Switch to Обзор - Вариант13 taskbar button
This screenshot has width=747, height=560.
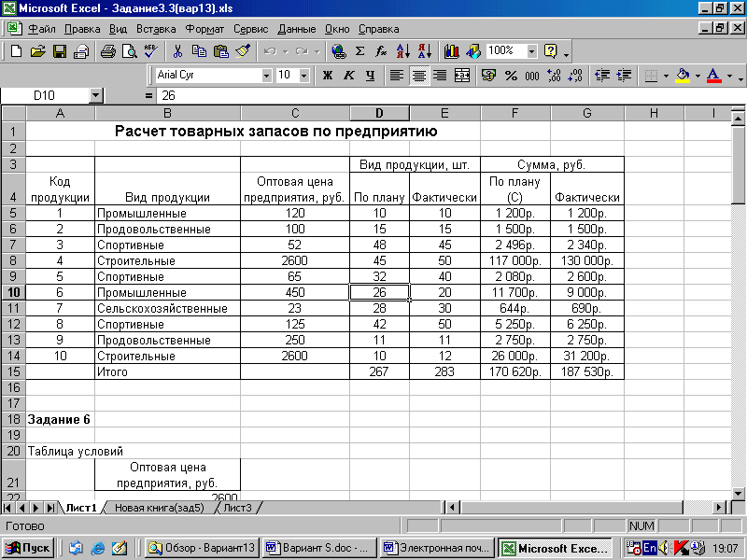(x=202, y=548)
